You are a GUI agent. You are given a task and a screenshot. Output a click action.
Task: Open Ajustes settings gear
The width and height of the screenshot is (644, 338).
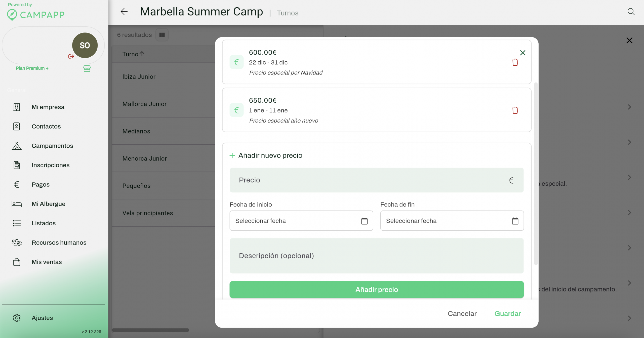(x=17, y=318)
